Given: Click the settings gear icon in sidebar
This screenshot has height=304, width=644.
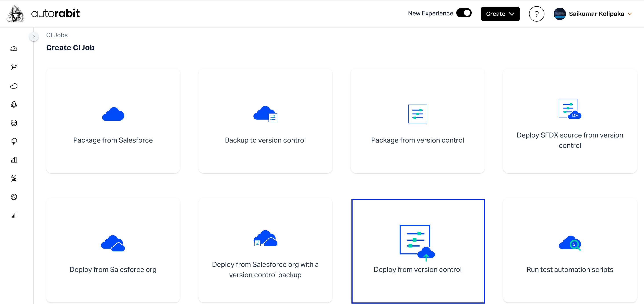Looking at the screenshot, I should pos(14,197).
